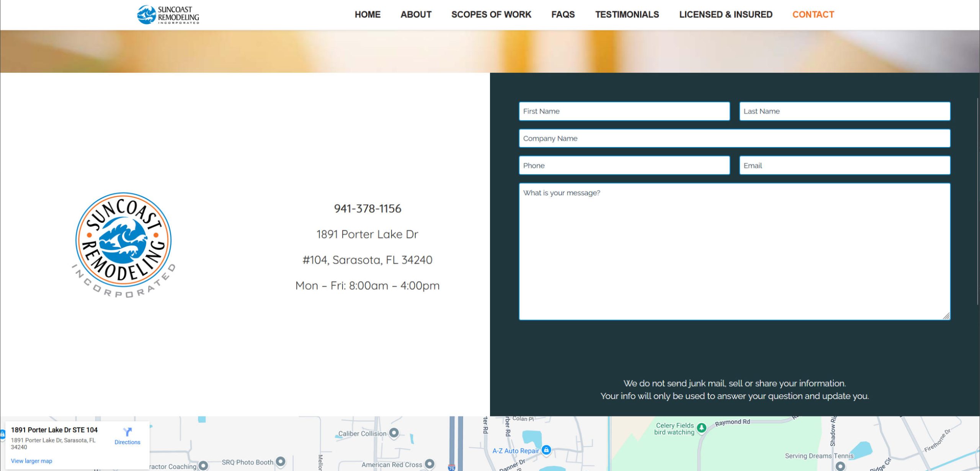Click into the Email input field
The height and width of the screenshot is (471, 980).
pyautogui.click(x=844, y=165)
